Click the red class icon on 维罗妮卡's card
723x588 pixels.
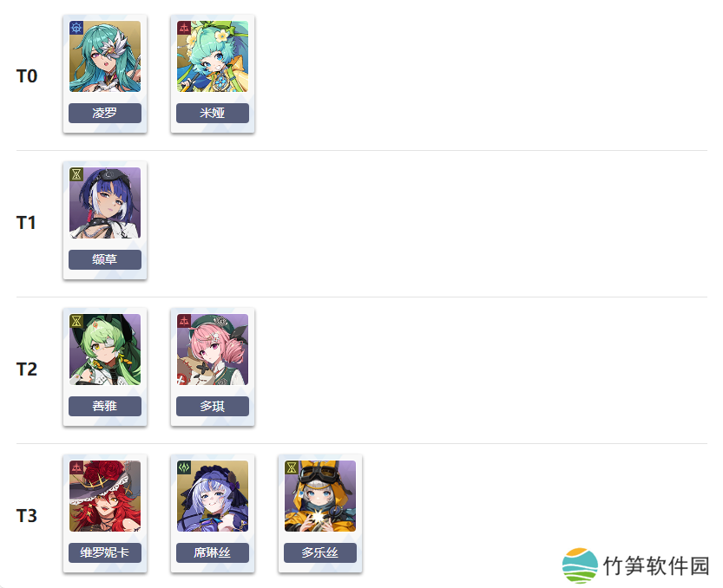pos(76,467)
